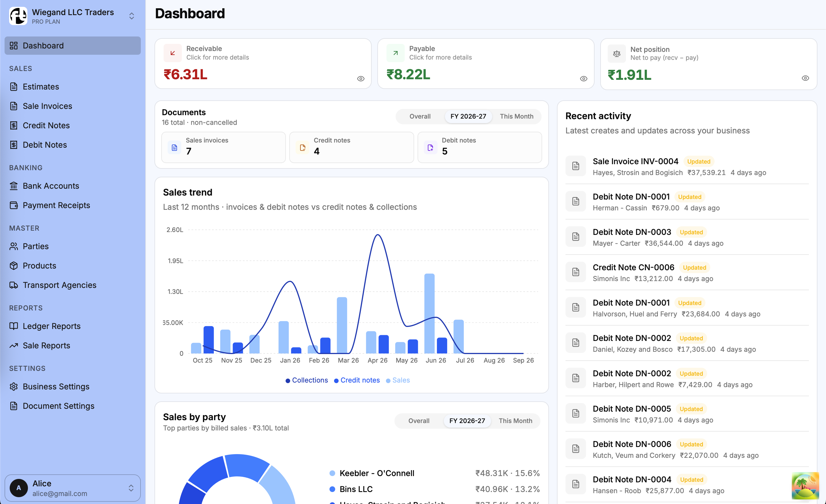Click the Updated badge on Debit Note DN-0004

pos(691,480)
